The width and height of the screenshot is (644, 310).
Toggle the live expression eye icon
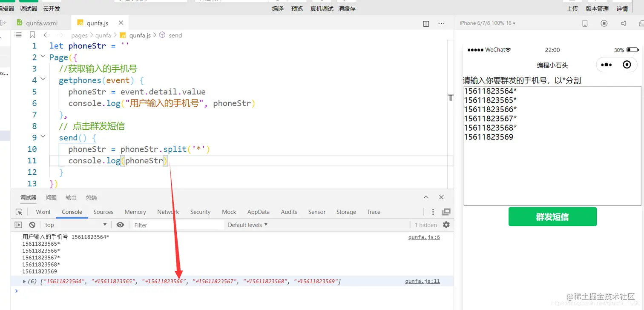tap(121, 225)
